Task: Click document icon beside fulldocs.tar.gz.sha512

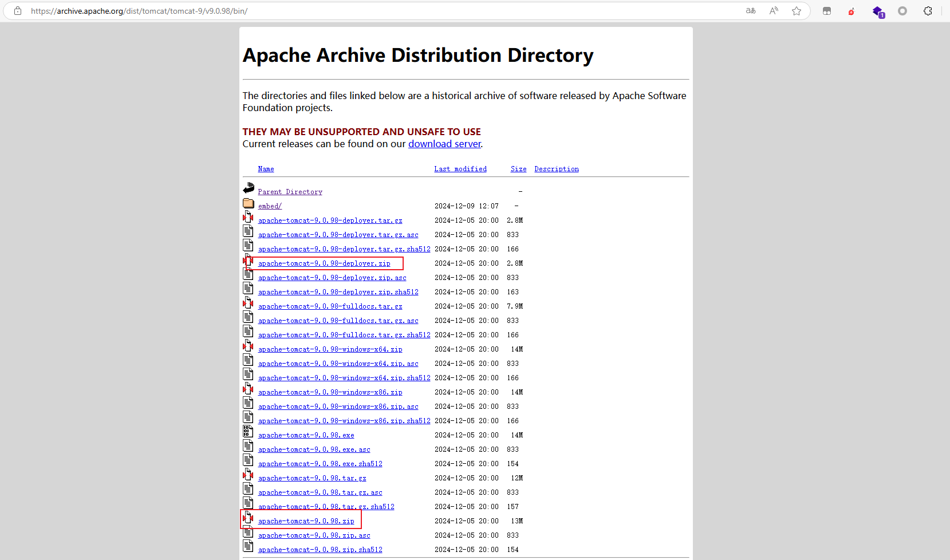Action: (249, 331)
